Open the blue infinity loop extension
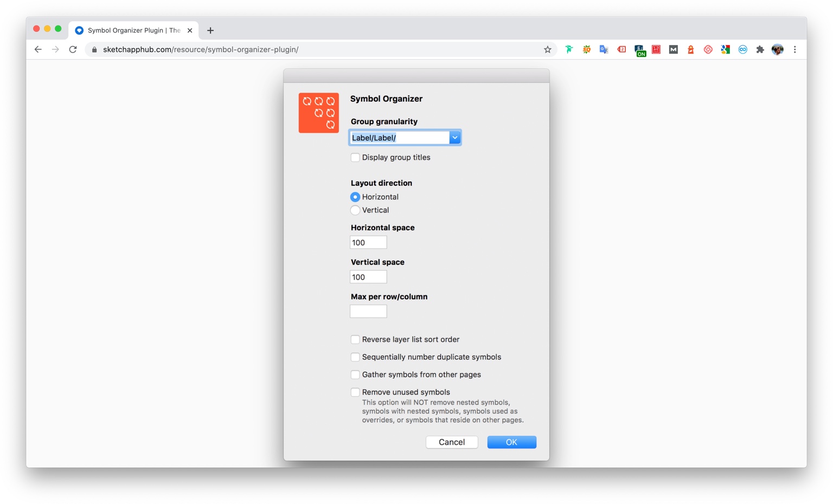This screenshot has width=833, height=504. [x=743, y=49]
